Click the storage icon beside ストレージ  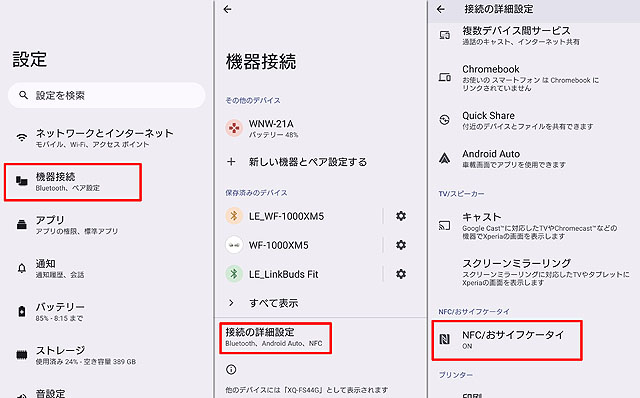(x=22, y=354)
